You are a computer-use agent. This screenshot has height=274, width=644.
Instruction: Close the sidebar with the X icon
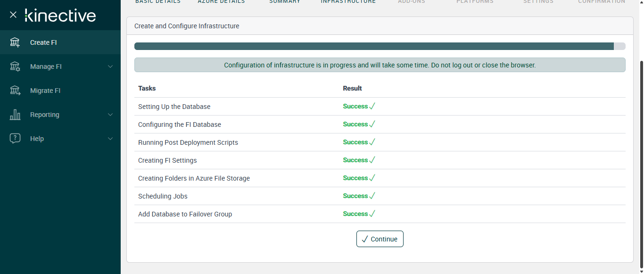(13, 15)
